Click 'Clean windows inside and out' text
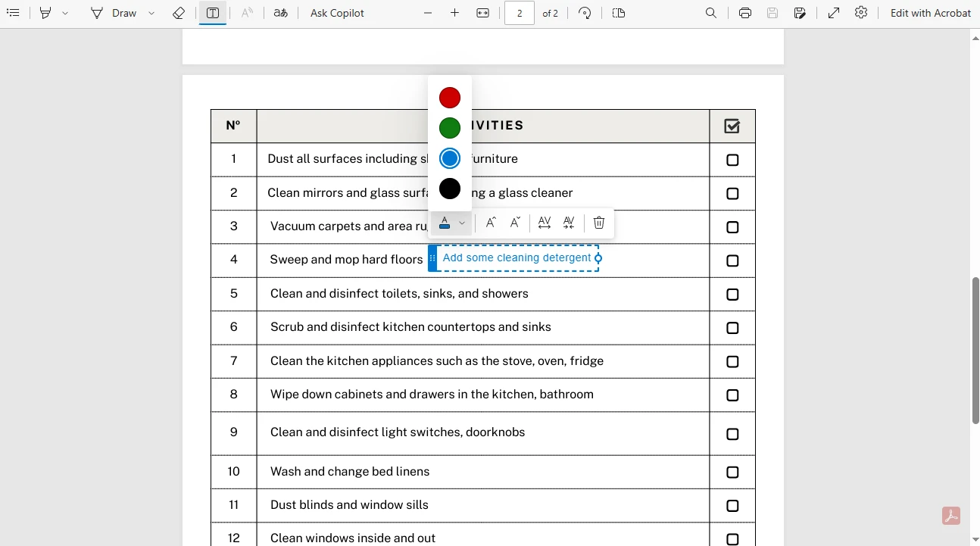Screen dimensions: 980x546 click(353, 538)
